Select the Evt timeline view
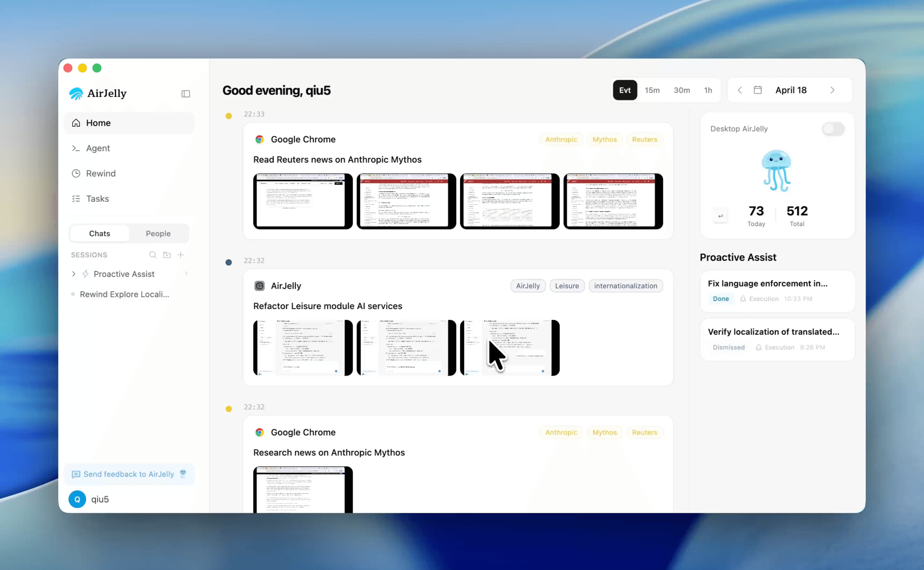 (x=625, y=90)
